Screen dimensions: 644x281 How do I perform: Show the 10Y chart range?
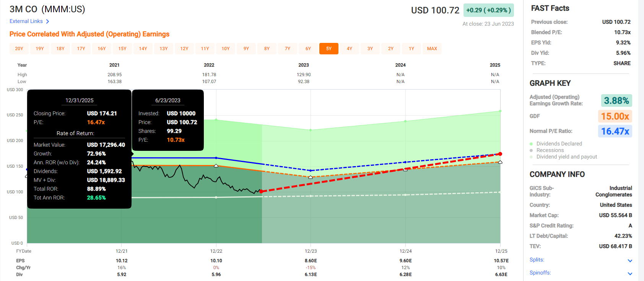tap(226, 49)
